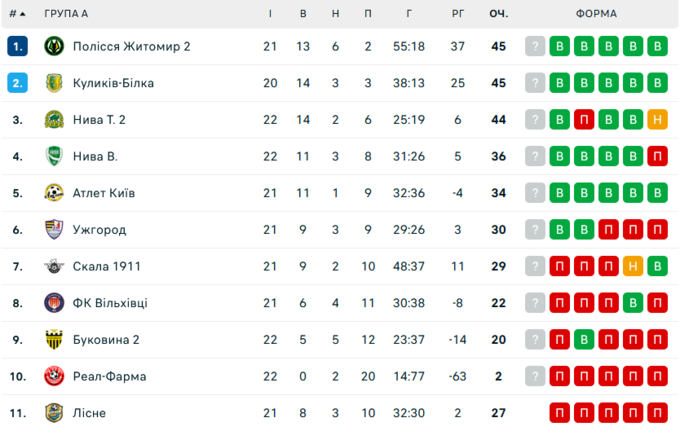Viewport: 680px width, 431px height.
Task: Open Полісся Житомир 2 upcoming match question mark
Action: pyautogui.click(x=535, y=46)
